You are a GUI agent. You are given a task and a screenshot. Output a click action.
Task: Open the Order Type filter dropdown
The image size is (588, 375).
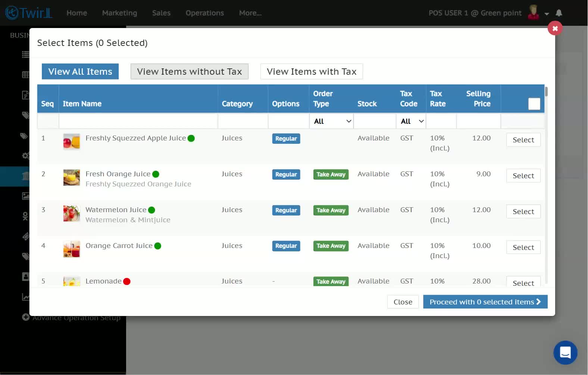click(x=331, y=121)
